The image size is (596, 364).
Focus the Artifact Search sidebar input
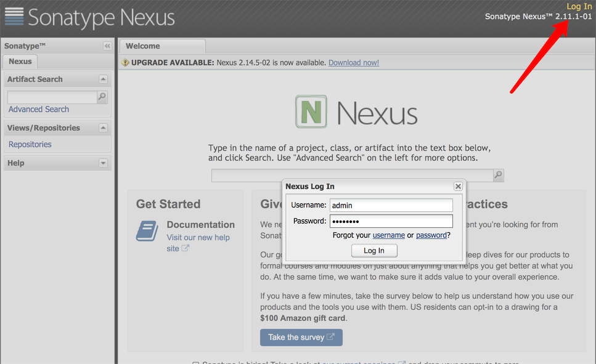coord(52,97)
